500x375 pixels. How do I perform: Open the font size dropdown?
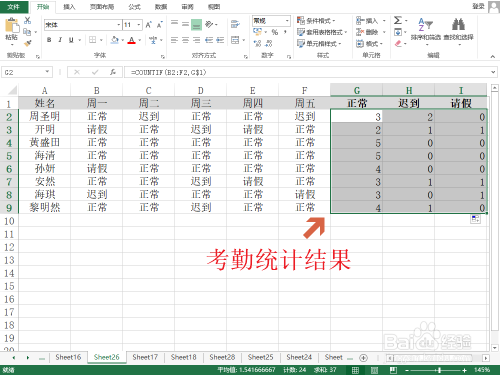pyautogui.click(x=139, y=25)
